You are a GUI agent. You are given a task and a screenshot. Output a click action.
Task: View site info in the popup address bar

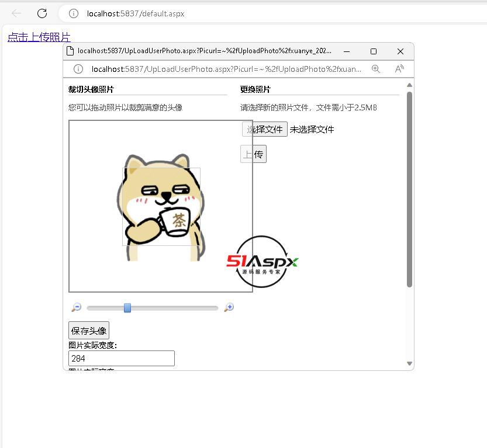pyautogui.click(x=78, y=69)
